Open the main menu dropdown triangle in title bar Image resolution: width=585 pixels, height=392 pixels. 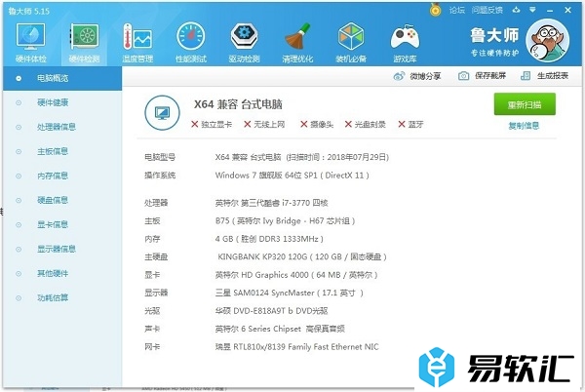tap(532, 10)
